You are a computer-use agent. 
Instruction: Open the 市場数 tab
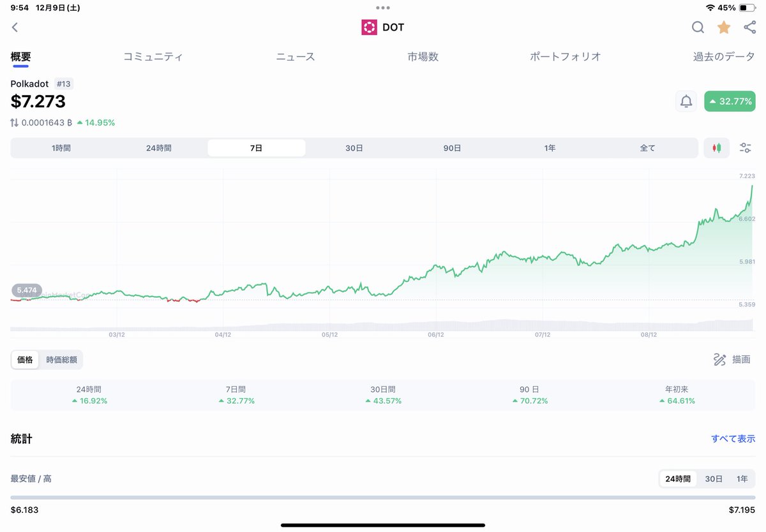(423, 57)
